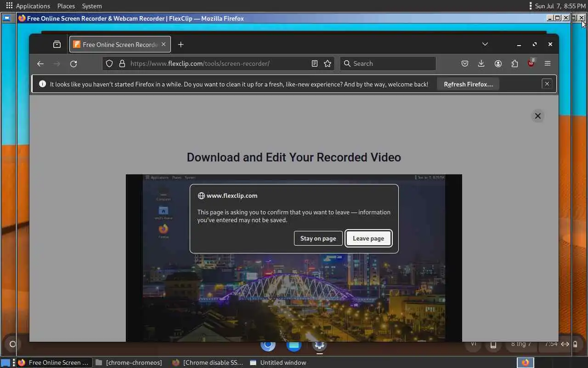This screenshot has height=368, width=588.
Task: Close the recorded video overlay with the X
Action: point(537,116)
